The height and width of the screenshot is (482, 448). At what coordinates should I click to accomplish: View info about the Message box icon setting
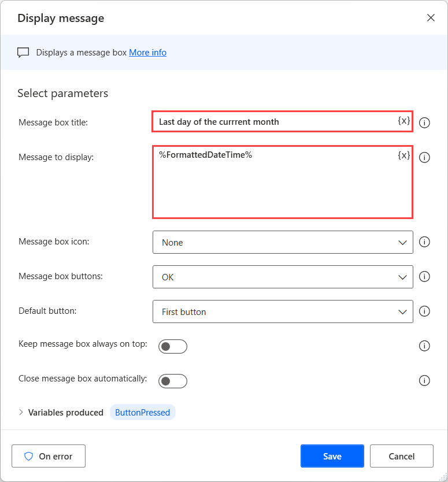(424, 242)
